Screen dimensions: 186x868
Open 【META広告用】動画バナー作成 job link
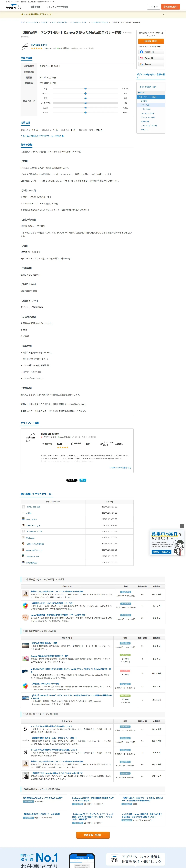tap(44, 643)
